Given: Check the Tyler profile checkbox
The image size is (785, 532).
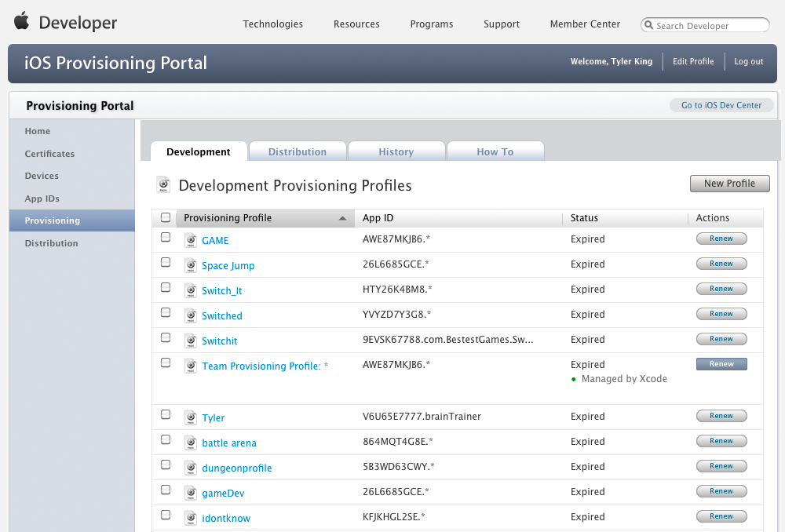Looking at the screenshot, I should (x=166, y=414).
